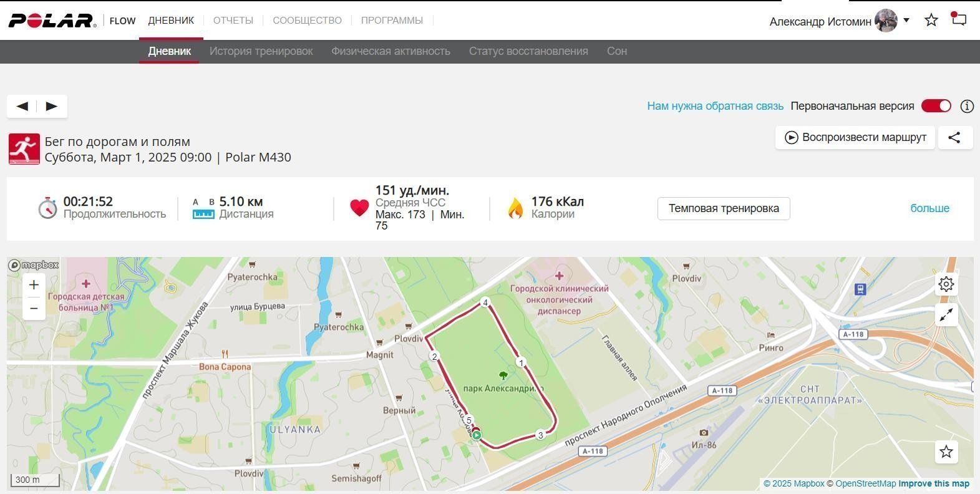Click the 176 кКал calories value
The height and width of the screenshot is (494, 980).
[x=557, y=201]
